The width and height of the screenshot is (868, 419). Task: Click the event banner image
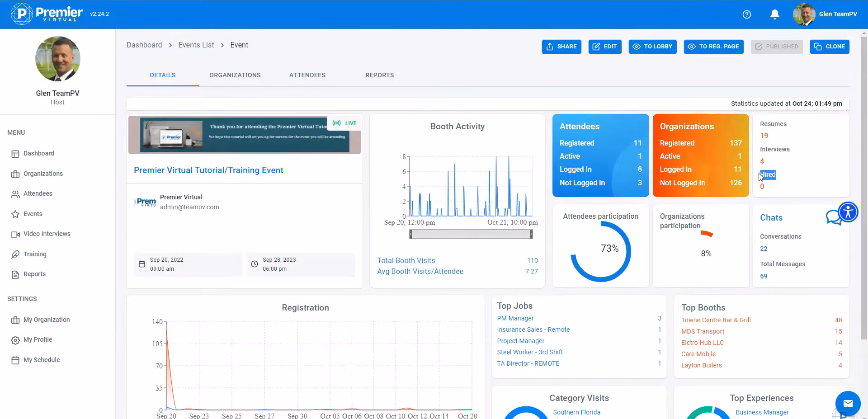245,135
